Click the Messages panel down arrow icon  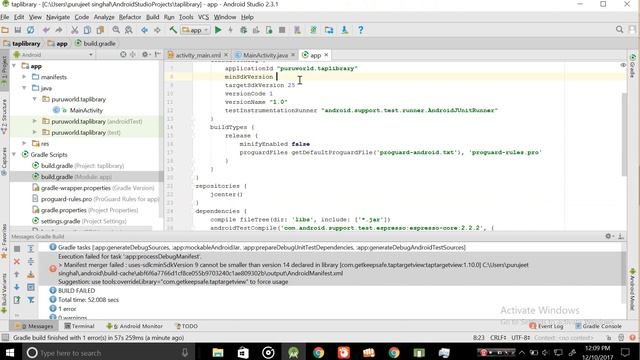point(17,287)
